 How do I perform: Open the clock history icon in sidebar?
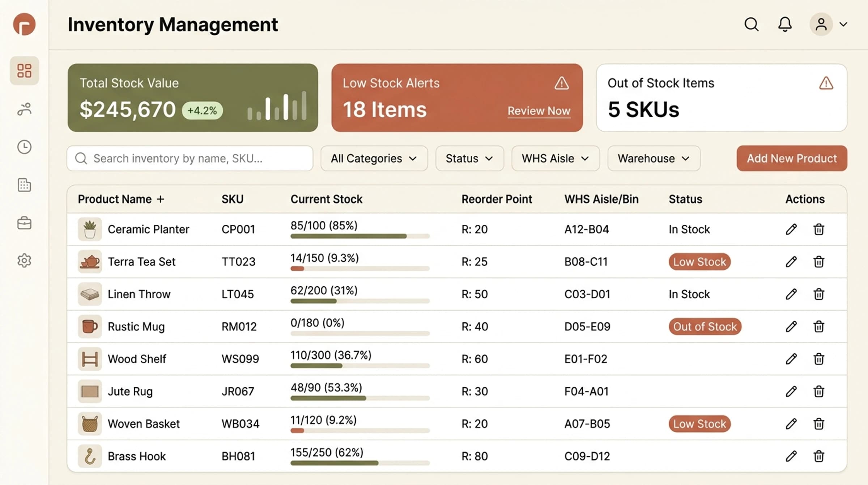click(24, 147)
